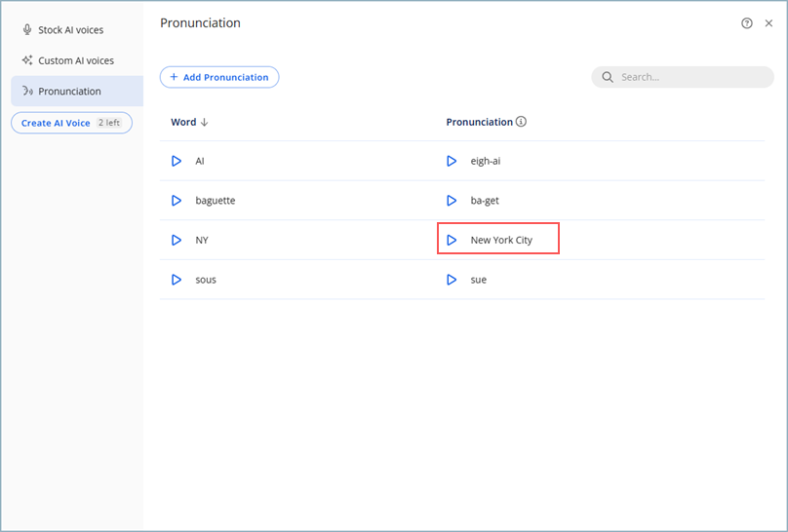788x532 pixels.
Task: Play the word sous audio
Action: (177, 280)
